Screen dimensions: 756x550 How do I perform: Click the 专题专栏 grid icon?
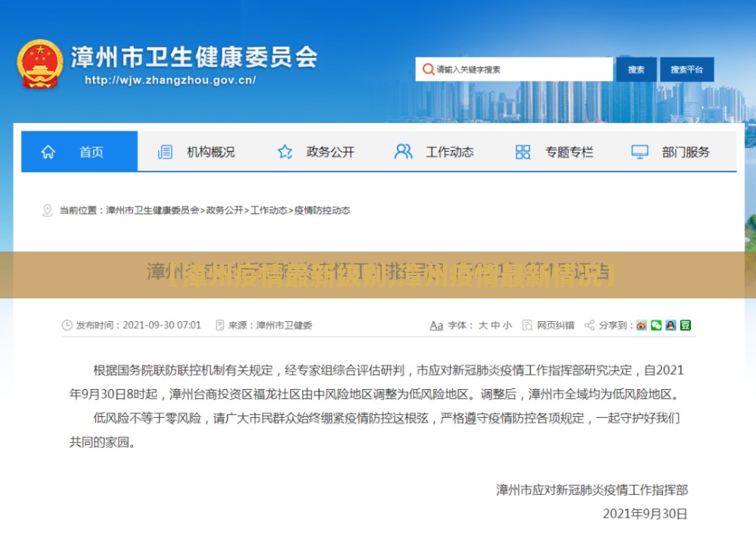click(522, 152)
